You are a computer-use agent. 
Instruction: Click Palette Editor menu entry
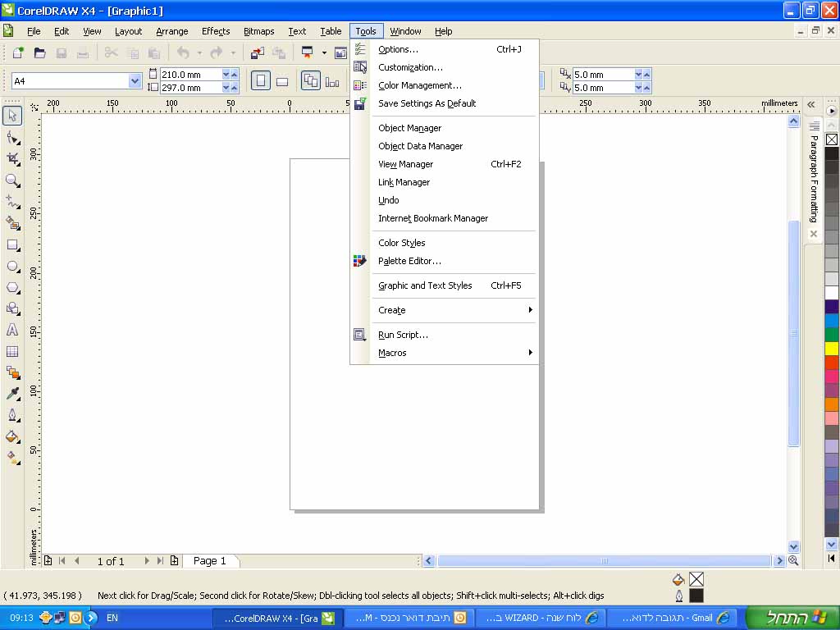tap(409, 261)
